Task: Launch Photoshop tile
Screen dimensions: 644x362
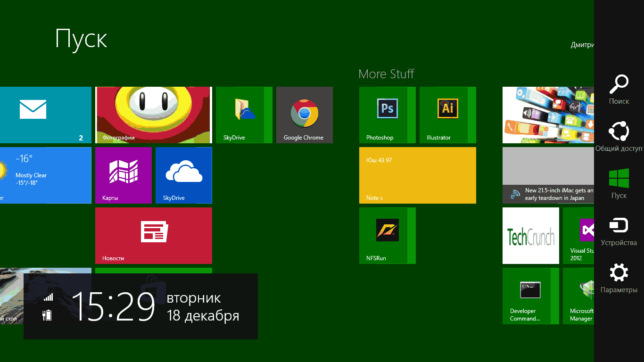Action: click(x=388, y=115)
